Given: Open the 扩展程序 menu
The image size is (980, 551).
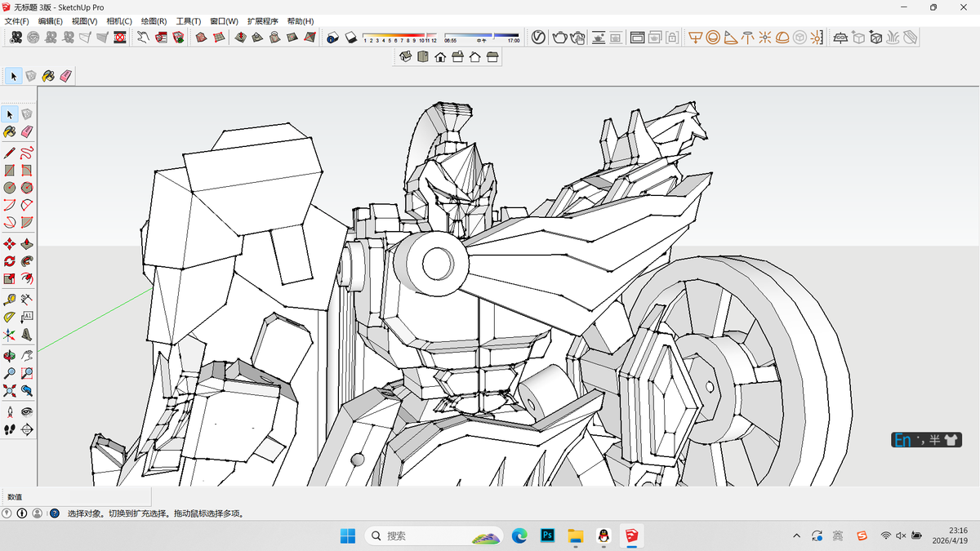Looking at the screenshot, I should (263, 21).
